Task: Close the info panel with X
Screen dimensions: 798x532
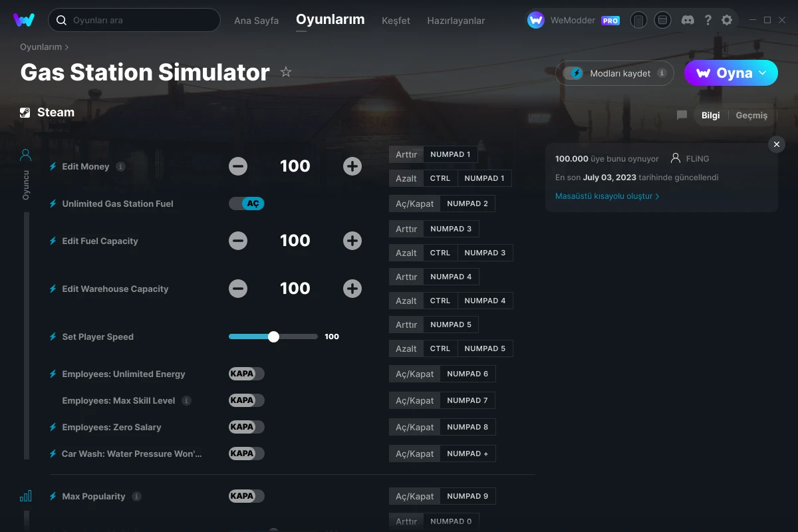Action: (x=777, y=144)
